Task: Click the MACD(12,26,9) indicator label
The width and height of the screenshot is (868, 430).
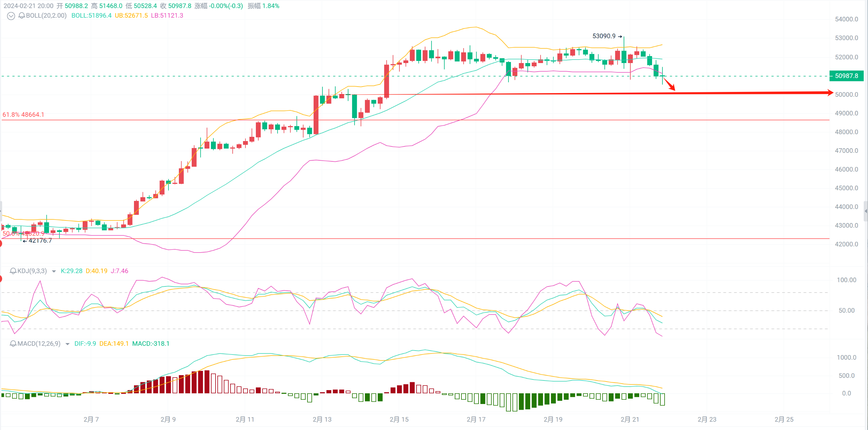Action: click(39, 344)
